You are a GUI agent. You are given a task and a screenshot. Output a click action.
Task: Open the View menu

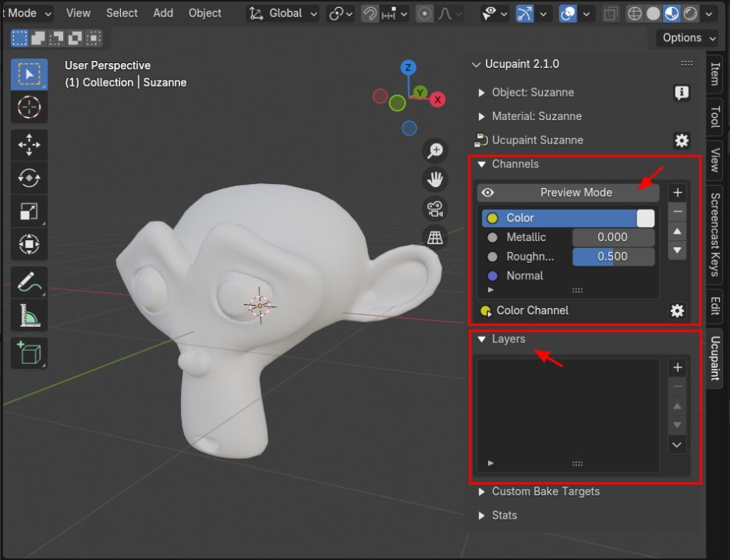[78, 13]
